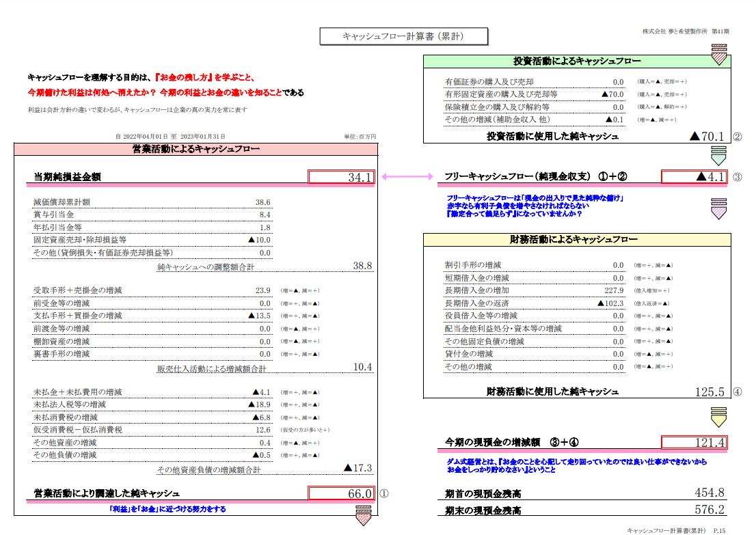Select the 期末の現預金残高 value 576.2
This screenshot has width=756, height=535.
[710, 510]
